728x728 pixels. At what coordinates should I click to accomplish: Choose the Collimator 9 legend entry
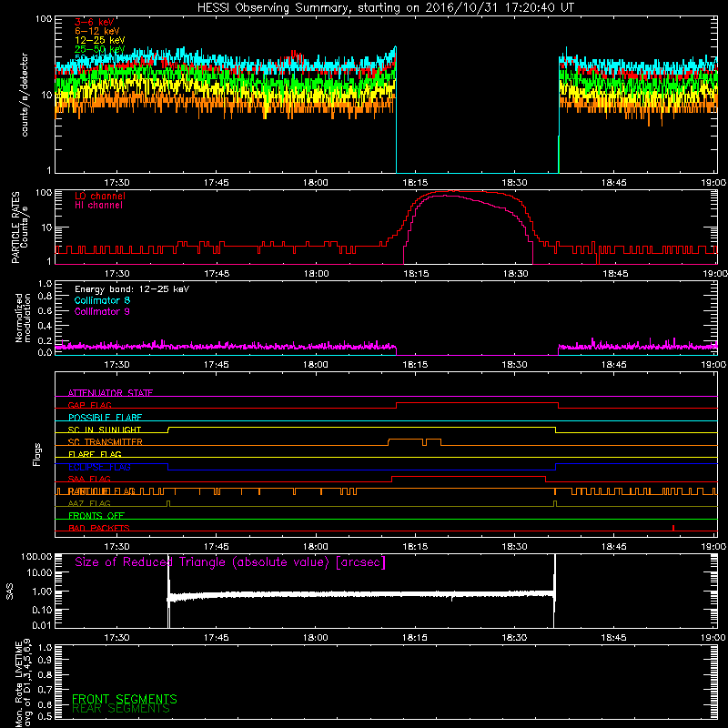(x=102, y=311)
